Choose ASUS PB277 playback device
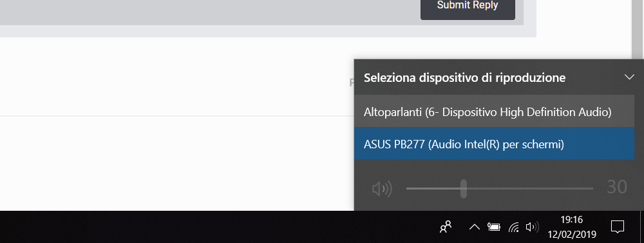644x243 pixels. (x=494, y=144)
